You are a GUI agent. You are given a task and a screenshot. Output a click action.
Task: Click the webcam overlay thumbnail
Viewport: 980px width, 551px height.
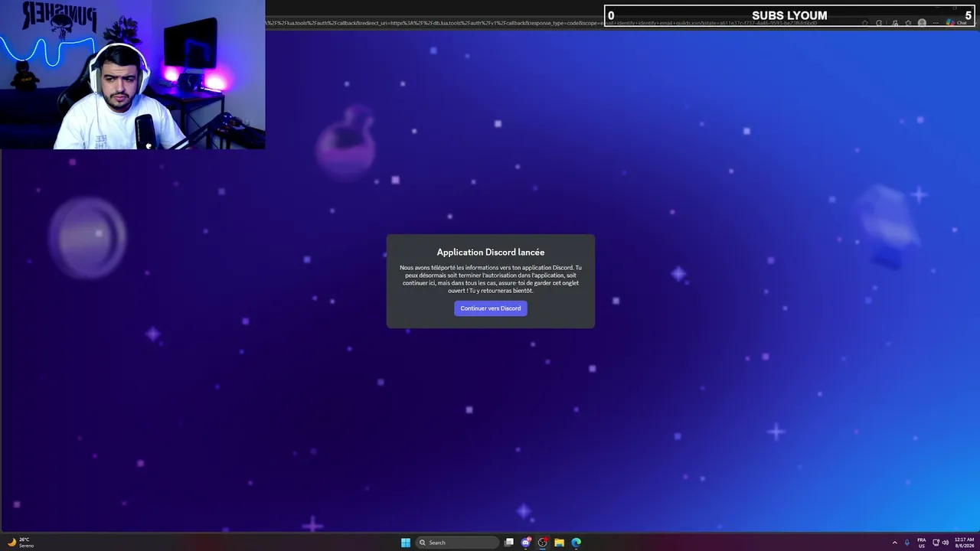132,74
